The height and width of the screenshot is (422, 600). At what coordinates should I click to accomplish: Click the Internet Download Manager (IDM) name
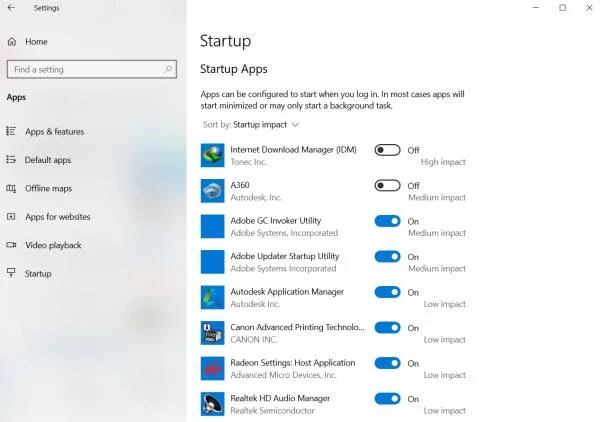[x=293, y=150]
